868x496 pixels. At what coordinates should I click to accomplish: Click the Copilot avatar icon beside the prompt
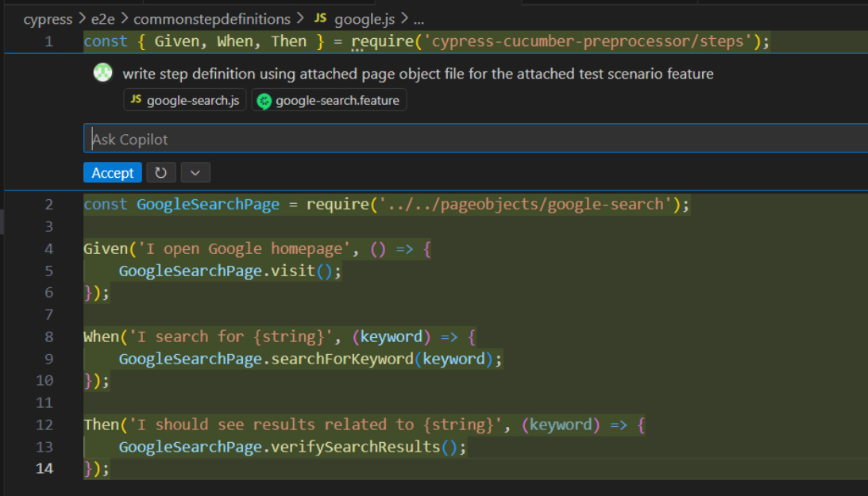click(102, 73)
